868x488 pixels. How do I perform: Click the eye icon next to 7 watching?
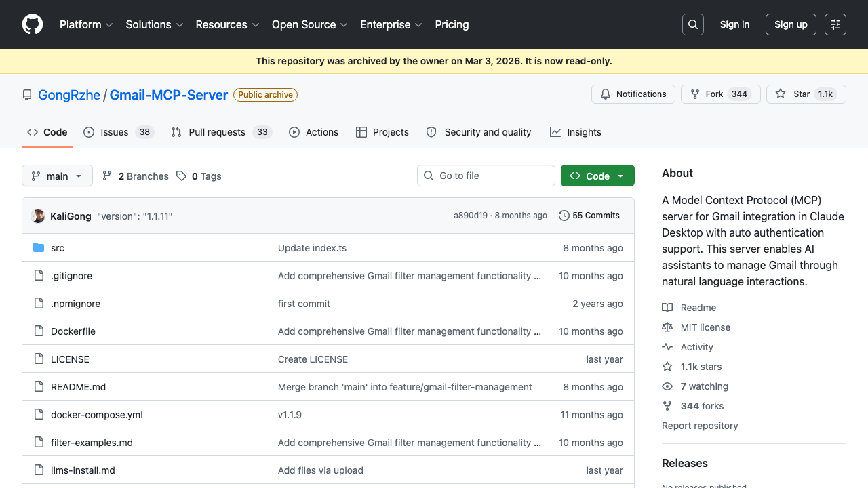667,386
